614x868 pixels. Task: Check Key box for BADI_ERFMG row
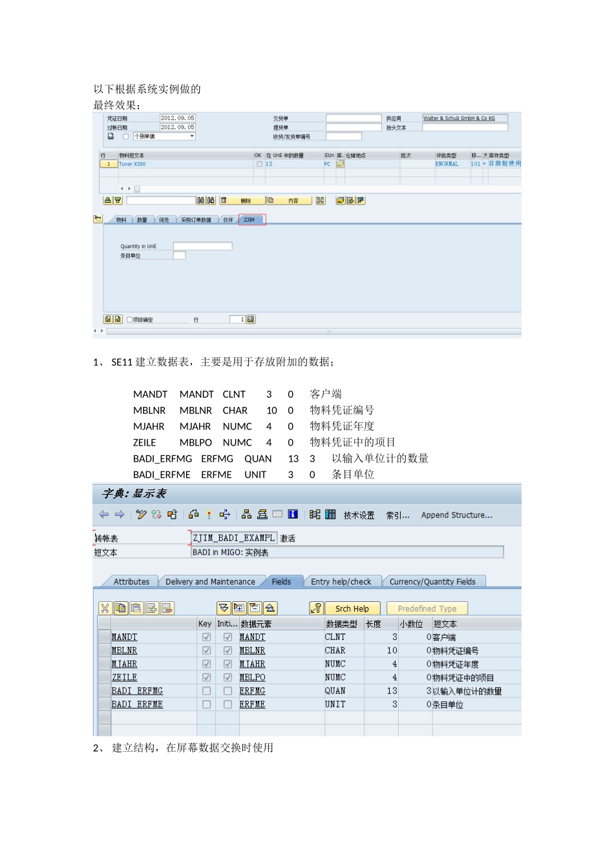point(206,691)
